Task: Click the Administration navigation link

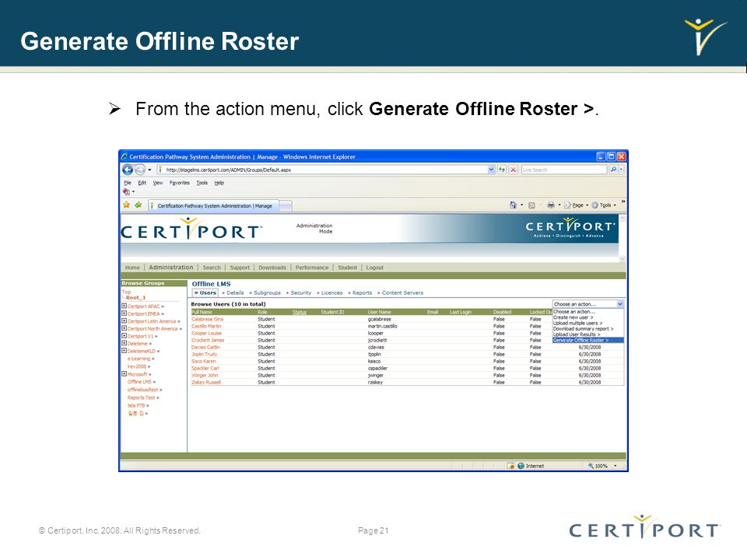Action: point(171,268)
